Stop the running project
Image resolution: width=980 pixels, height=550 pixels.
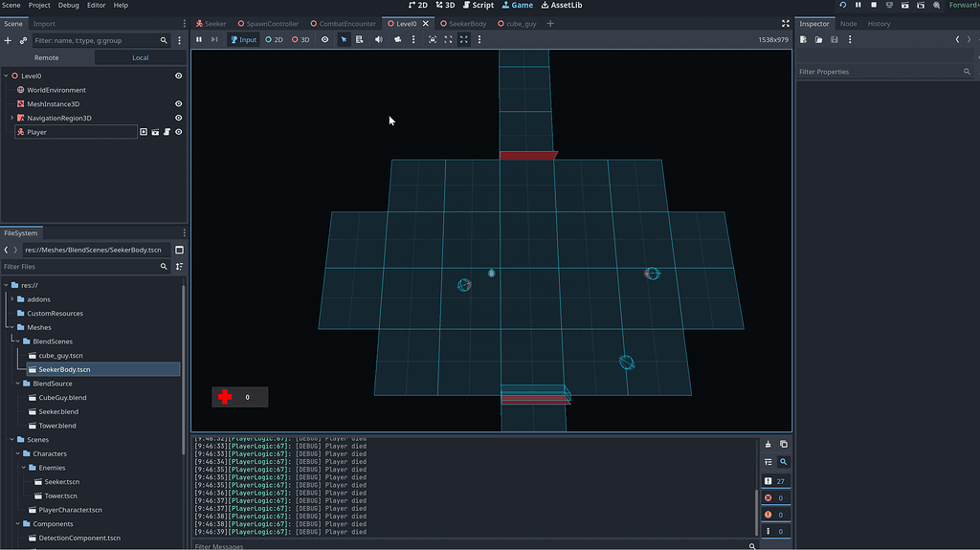click(874, 5)
